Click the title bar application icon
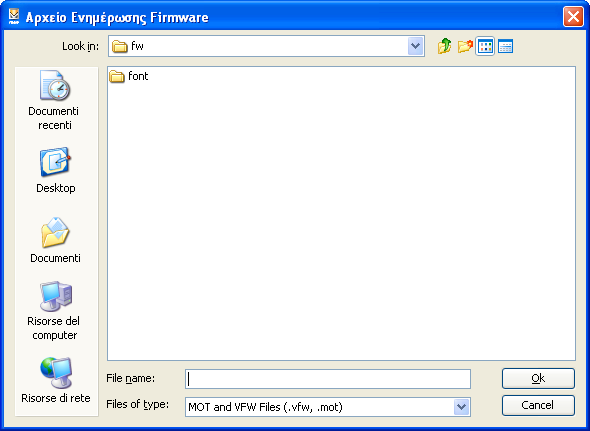 point(14,17)
